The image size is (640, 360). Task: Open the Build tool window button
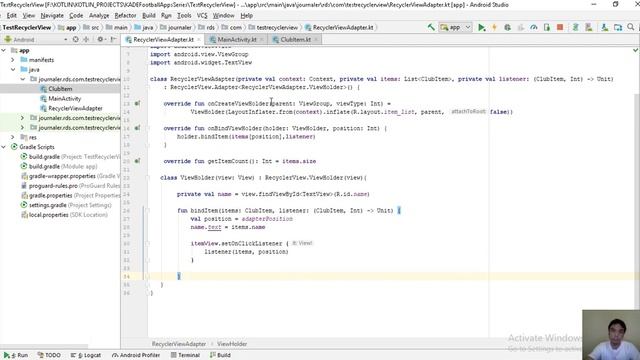point(220,355)
